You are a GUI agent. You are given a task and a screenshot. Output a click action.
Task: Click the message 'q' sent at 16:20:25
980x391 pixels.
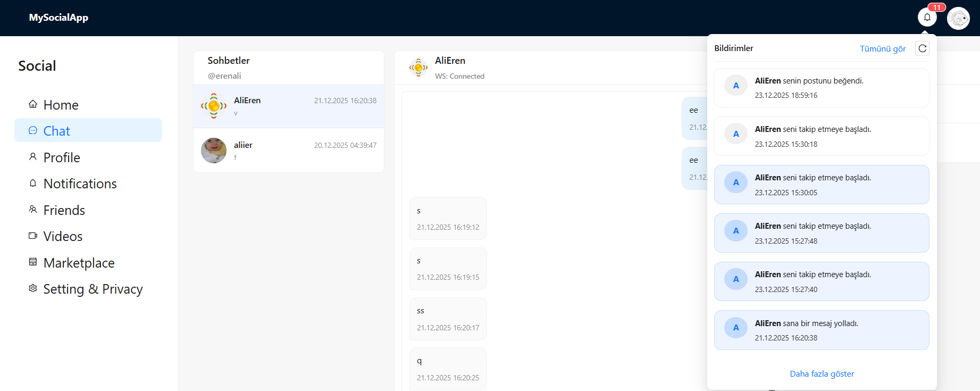pos(448,369)
